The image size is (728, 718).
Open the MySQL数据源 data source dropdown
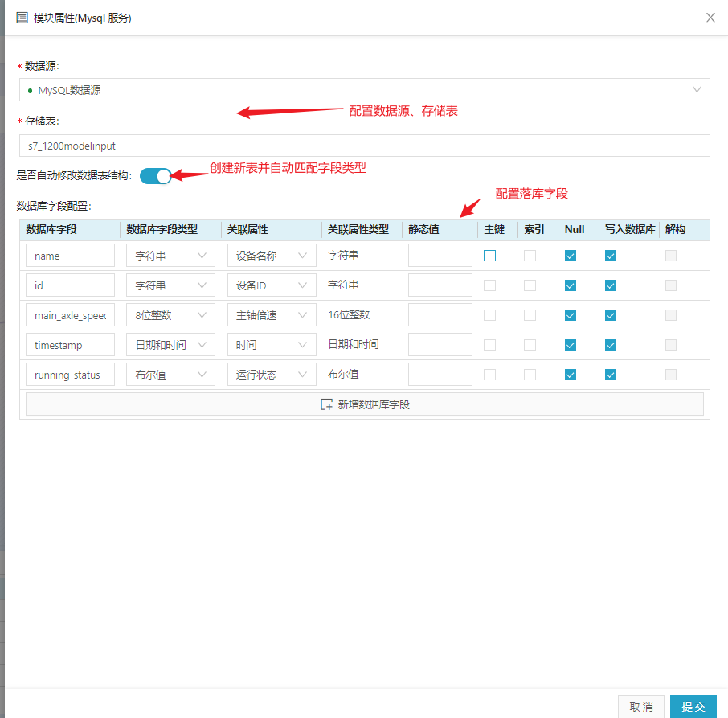(365, 89)
